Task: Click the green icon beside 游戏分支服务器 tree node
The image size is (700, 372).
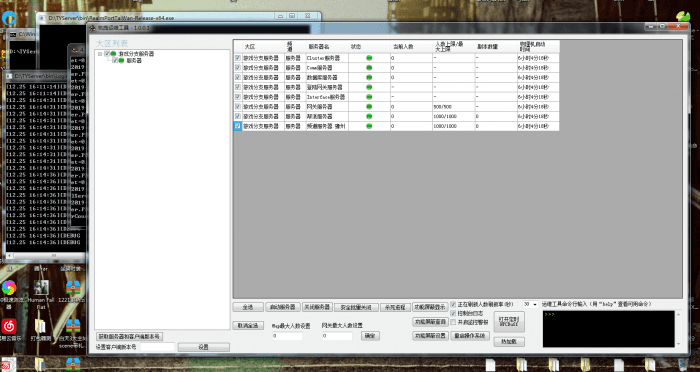Action: click(x=113, y=54)
